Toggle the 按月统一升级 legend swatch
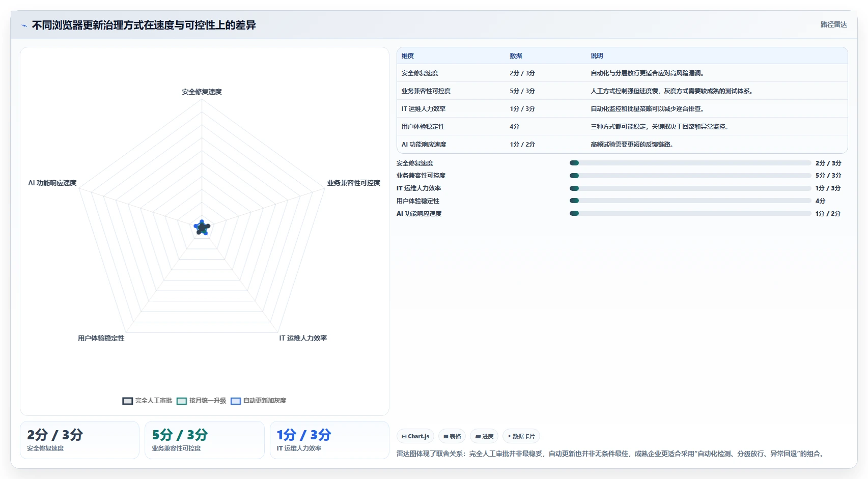868x479 pixels. click(x=182, y=401)
